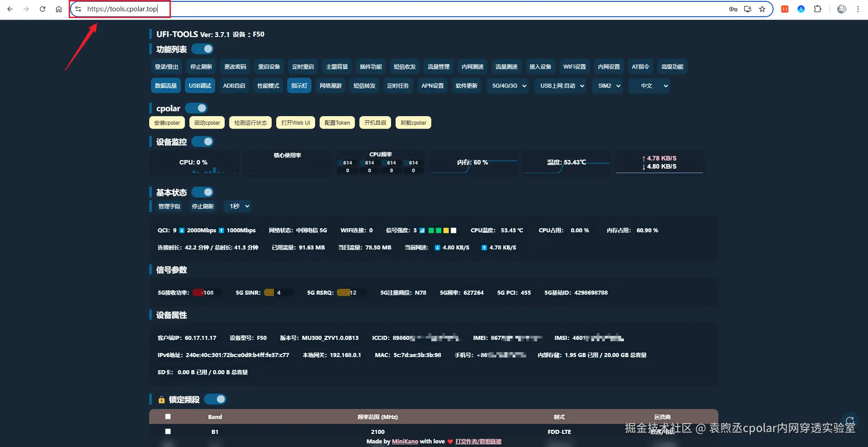Toggle the 指示灯 switch button
Screen dimensions: 868x447
(x=299, y=86)
